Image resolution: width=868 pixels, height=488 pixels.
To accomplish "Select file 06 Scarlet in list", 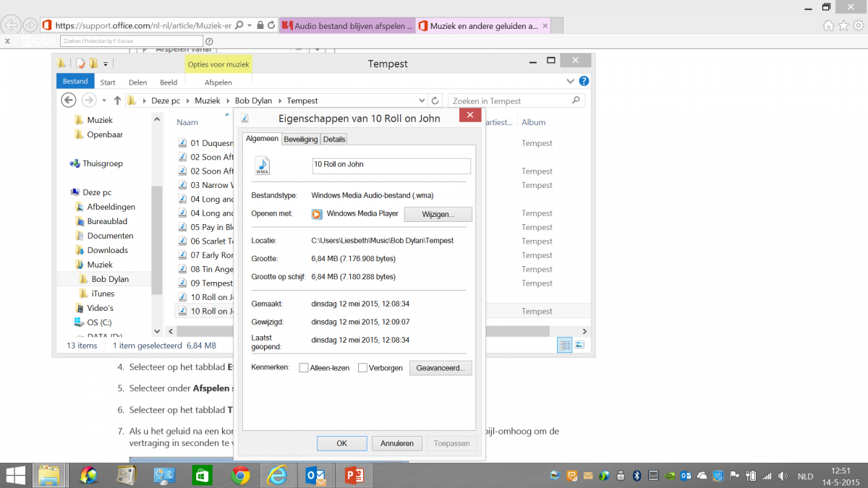I will 205,241.
